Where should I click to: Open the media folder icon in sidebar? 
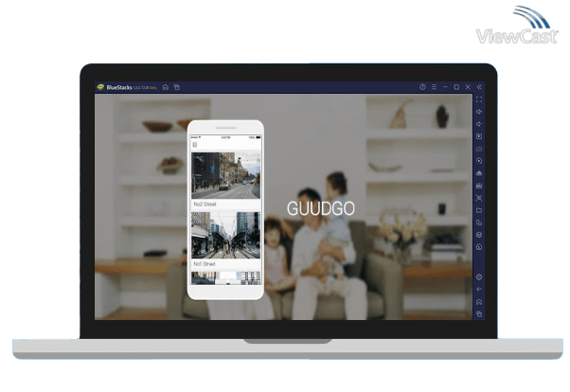click(479, 210)
